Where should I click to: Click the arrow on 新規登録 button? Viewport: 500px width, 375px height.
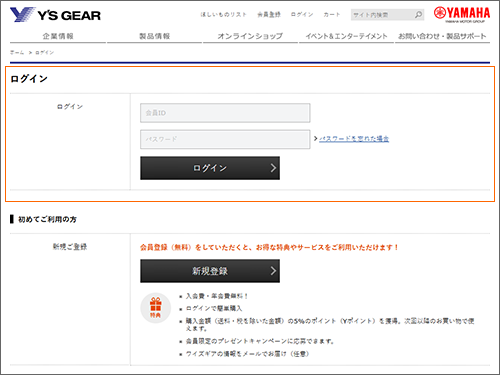273,271
